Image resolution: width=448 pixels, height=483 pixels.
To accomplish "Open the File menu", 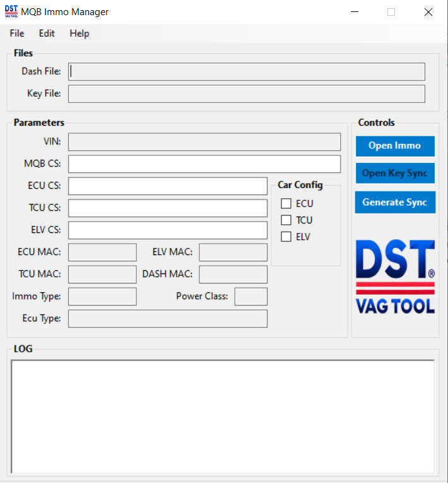I will click(x=17, y=33).
